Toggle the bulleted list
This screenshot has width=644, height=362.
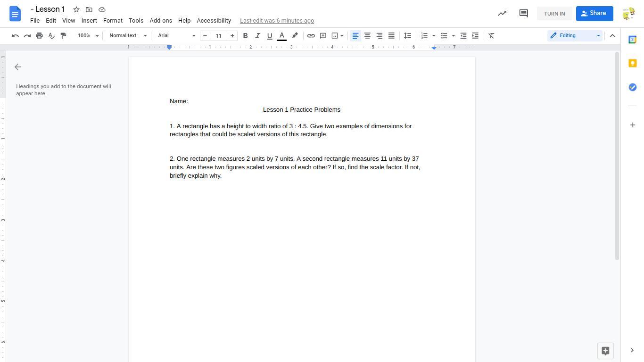coord(444,36)
